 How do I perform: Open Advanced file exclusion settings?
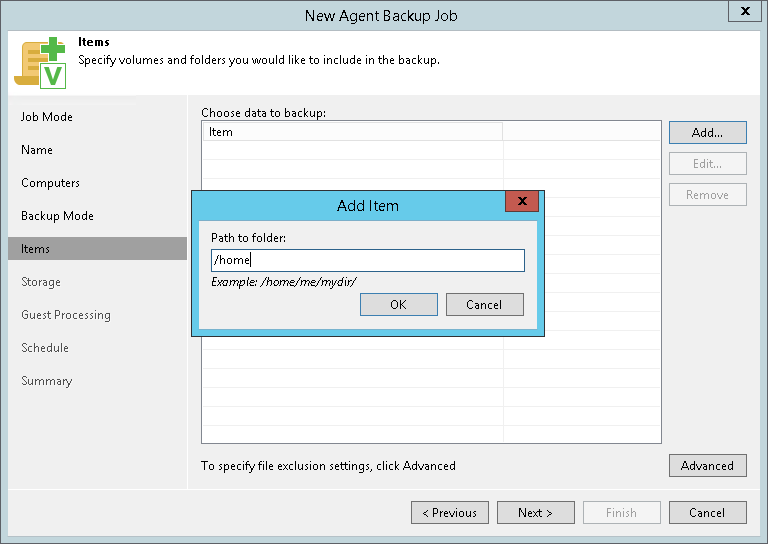(707, 466)
